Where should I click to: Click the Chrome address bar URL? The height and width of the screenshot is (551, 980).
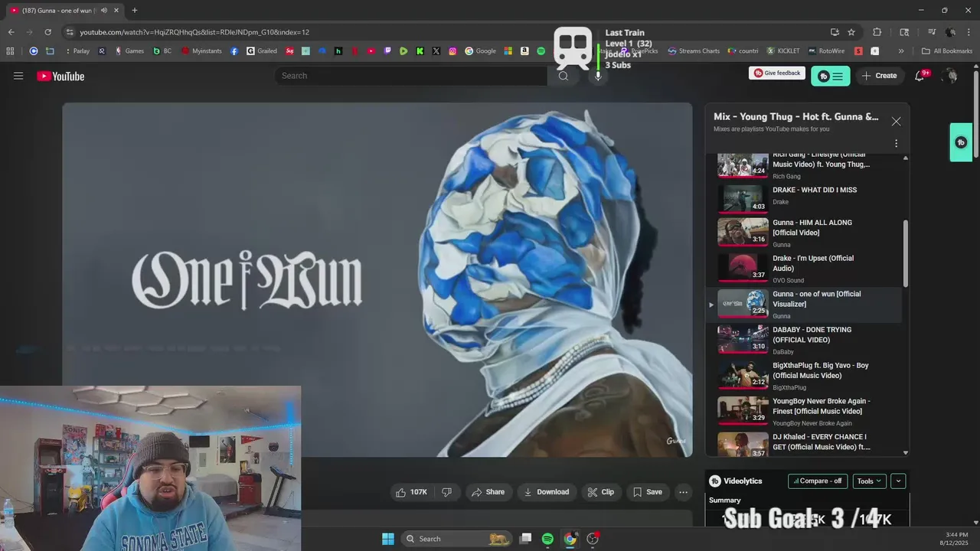[194, 32]
